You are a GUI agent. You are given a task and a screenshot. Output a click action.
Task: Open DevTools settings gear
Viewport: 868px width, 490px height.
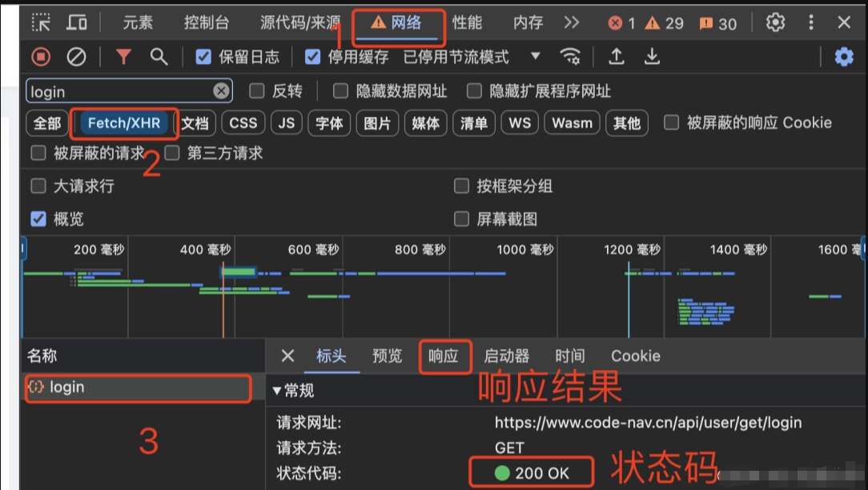pyautogui.click(x=774, y=22)
